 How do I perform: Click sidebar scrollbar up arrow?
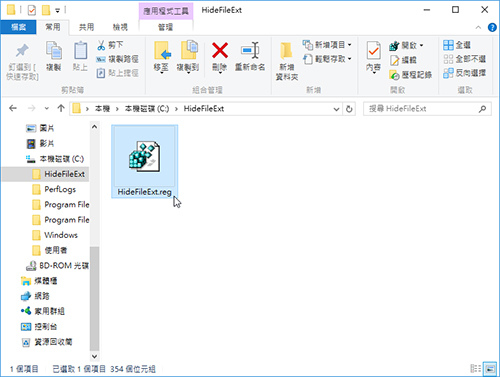tap(95, 127)
